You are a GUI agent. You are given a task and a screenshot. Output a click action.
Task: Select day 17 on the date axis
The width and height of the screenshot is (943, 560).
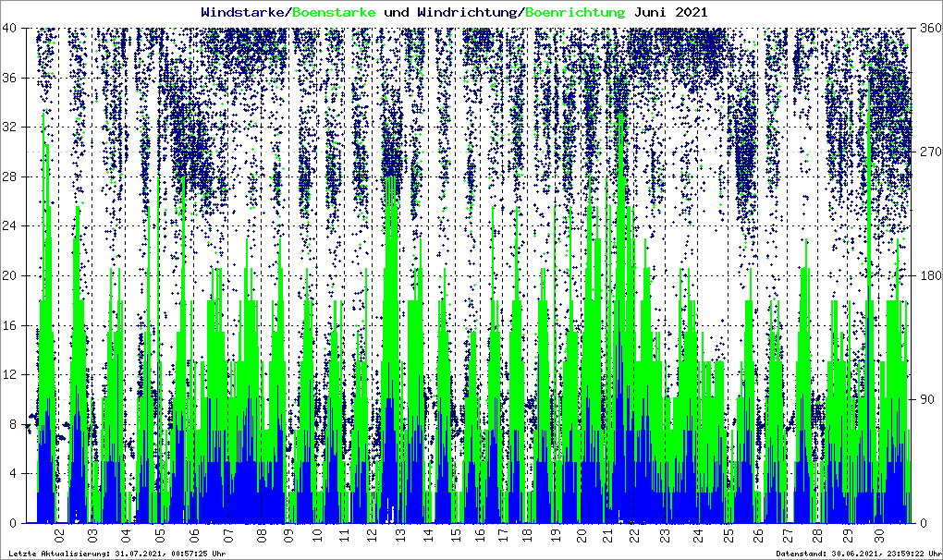[x=503, y=535]
